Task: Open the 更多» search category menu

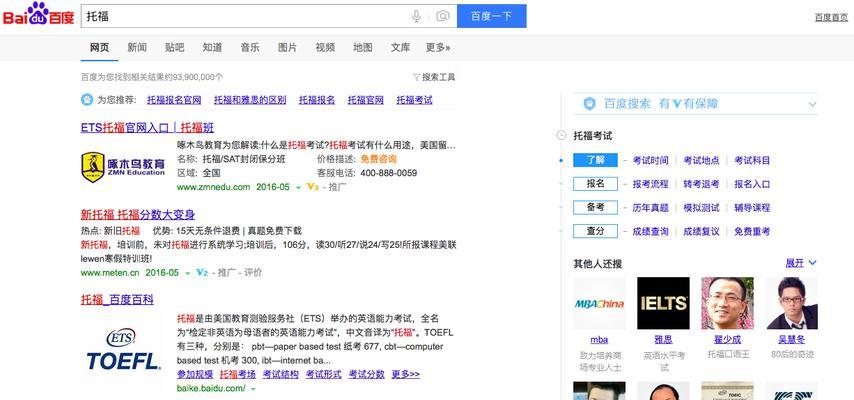Action: (438, 48)
